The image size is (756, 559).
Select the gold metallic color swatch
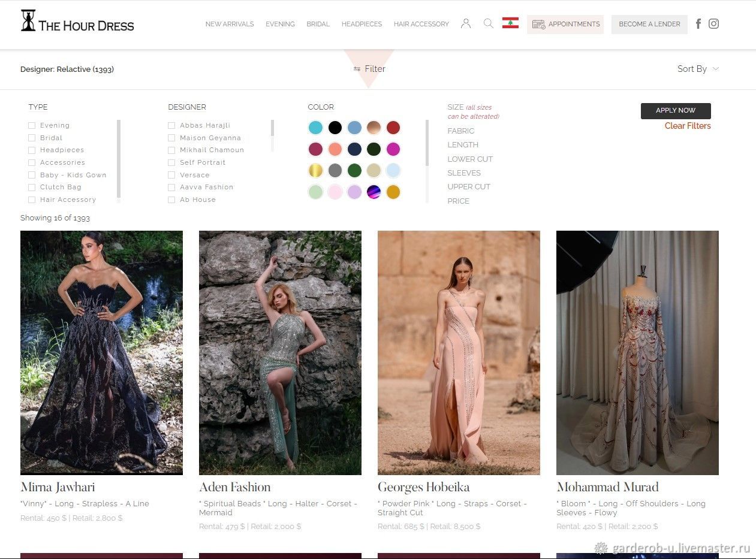tap(315, 171)
